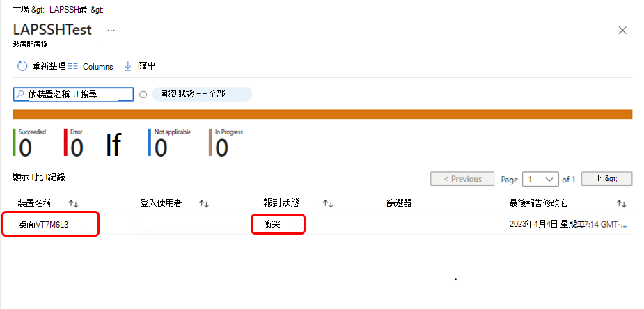The width and height of the screenshot is (644, 309).
Task: Open the ellipsis menu beside LAPSSHTest
Action: coord(111,31)
